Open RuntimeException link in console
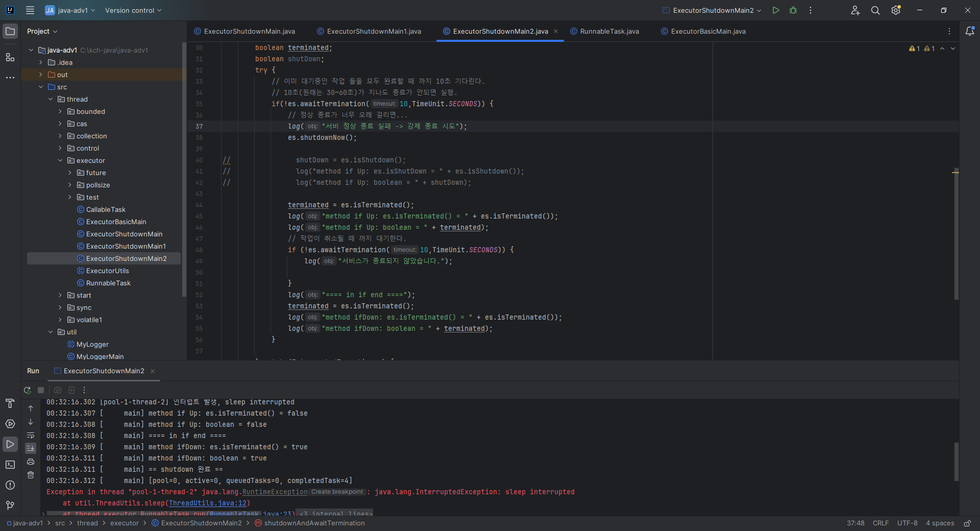The image size is (980, 531). (275, 492)
